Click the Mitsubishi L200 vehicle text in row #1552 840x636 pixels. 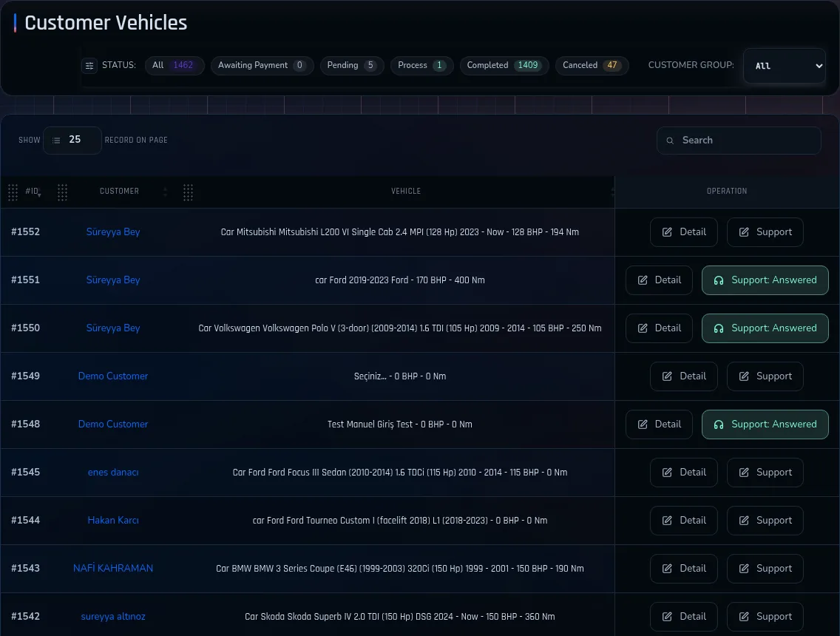(399, 232)
